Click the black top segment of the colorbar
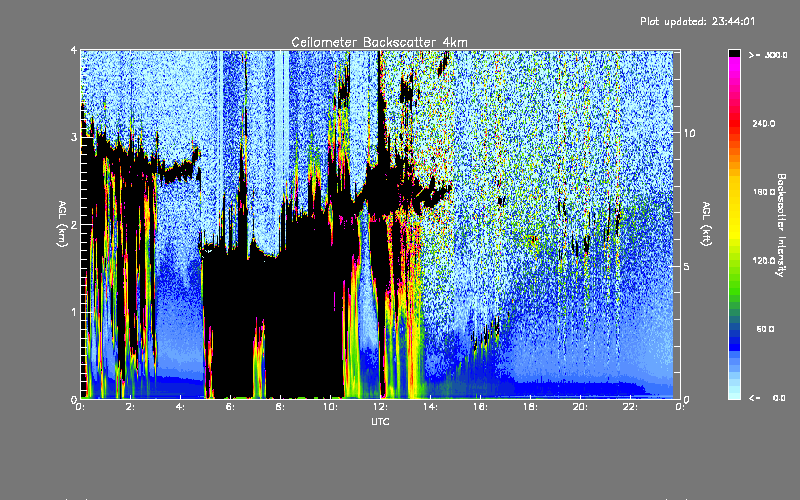The image size is (800, 500). [735, 53]
